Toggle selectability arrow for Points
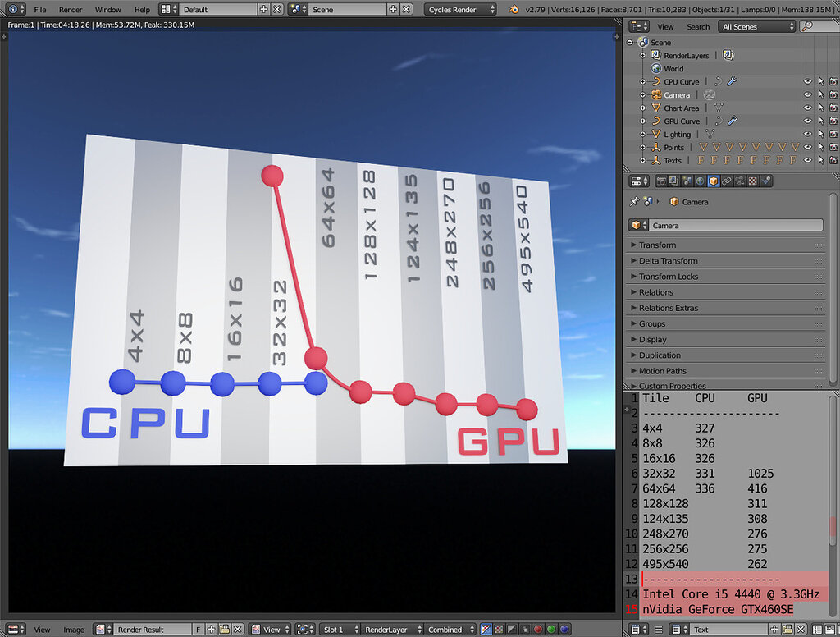Image resolution: width=840 pixels, height=637 pixels. 820,147
